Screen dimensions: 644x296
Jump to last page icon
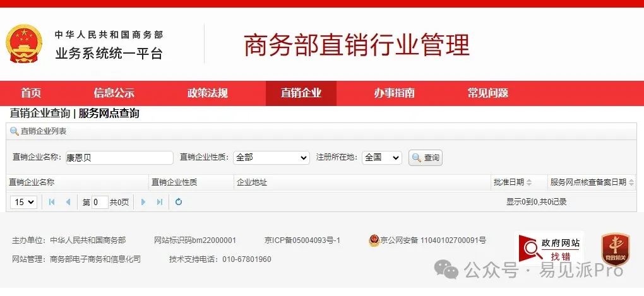(x=160, y=202)
